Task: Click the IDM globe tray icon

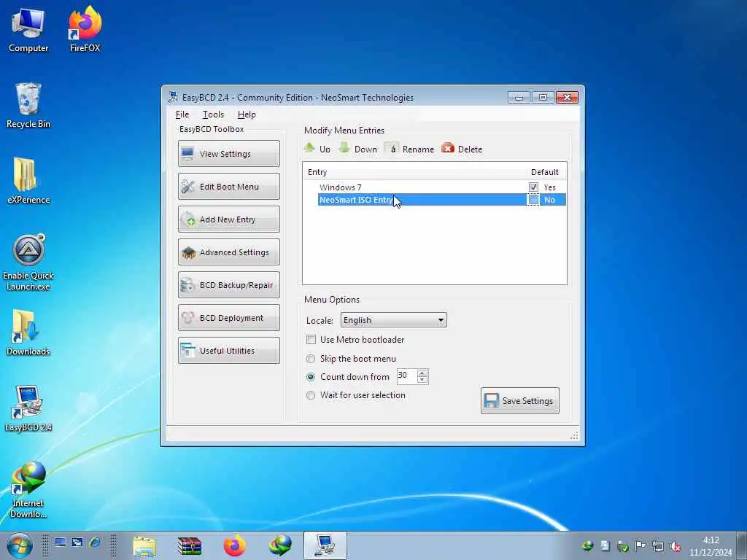Action: 588,545
